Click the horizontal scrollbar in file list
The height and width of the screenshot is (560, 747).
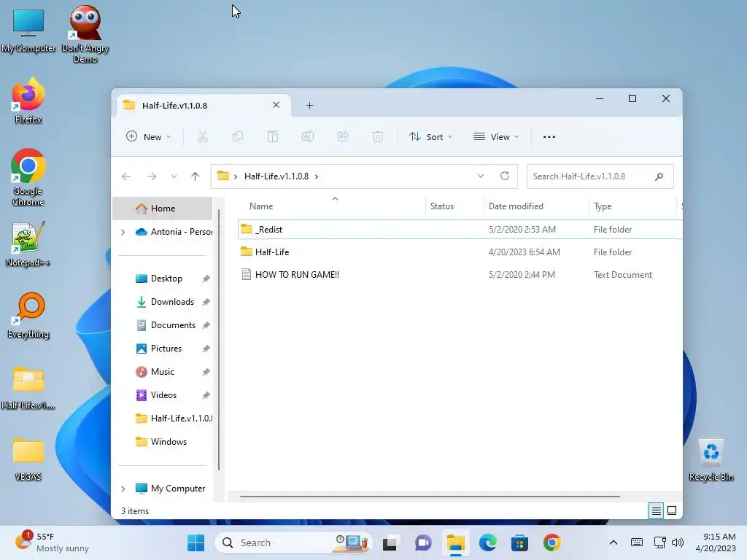[430, 497]
